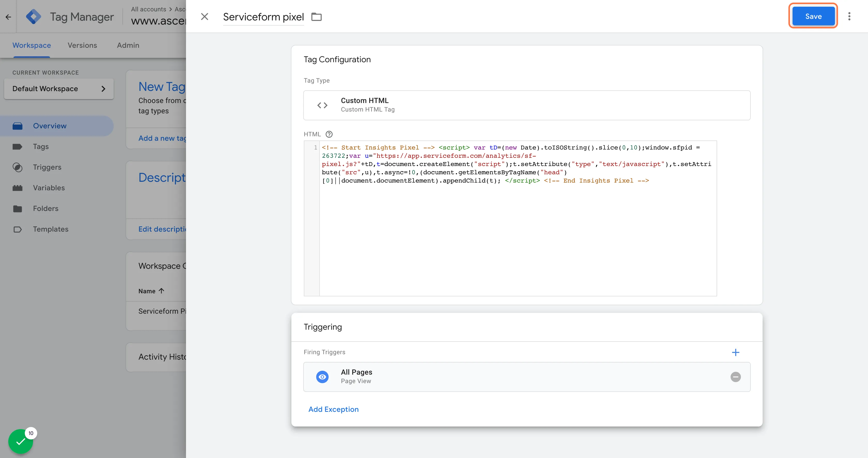Open Tags in the sidebar
868x458 pixels.
57,146
